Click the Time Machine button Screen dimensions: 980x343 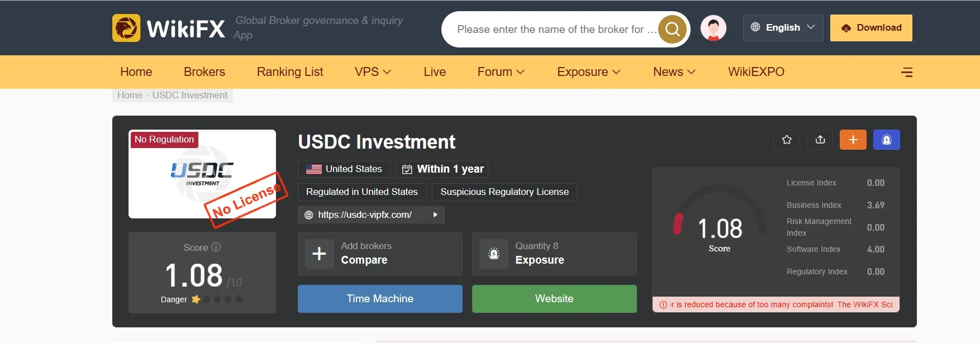pyautogui.click(x=380, y=299)
